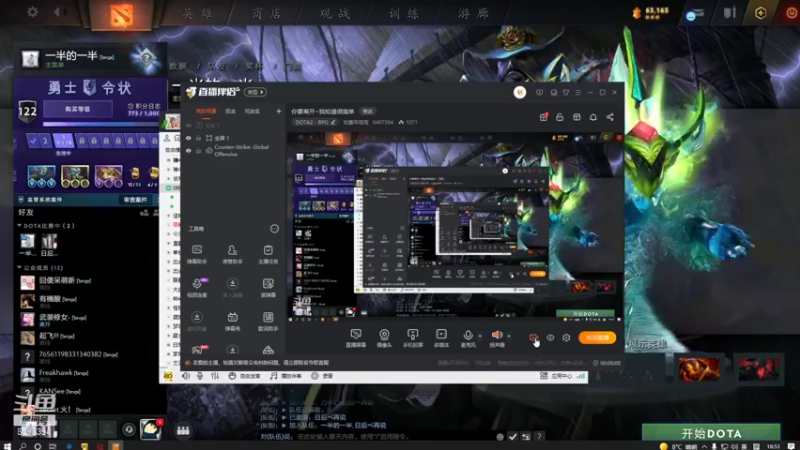Click the checkmark icon in Dota chat bar
Image resolution: width=800 pixels, height=450 pixels.
click(513, 437)
